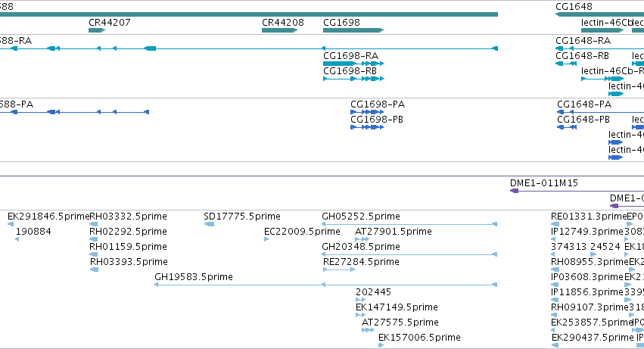This screenshot has height=349, width=644.
Task: Click the CG1698 gene bar
Action: coord(353,30)
